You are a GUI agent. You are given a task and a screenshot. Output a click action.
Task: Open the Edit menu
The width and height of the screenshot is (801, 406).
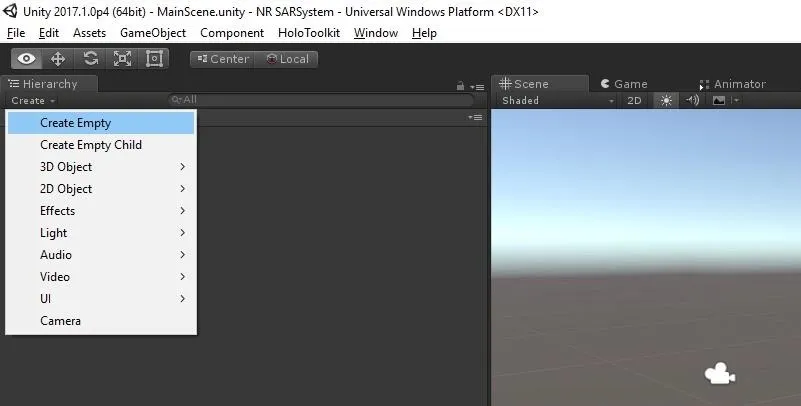(x=49, y=33)
